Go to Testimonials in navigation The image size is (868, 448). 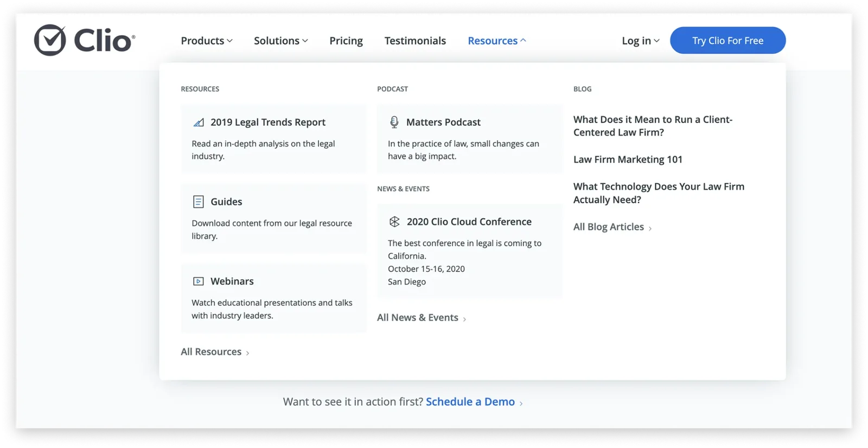[x=415, y=41]
